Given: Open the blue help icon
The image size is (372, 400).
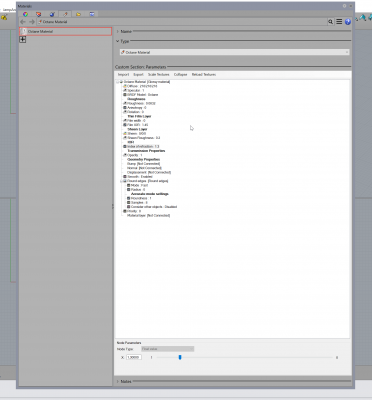Looking at the screenshot, I should point(348,22).
